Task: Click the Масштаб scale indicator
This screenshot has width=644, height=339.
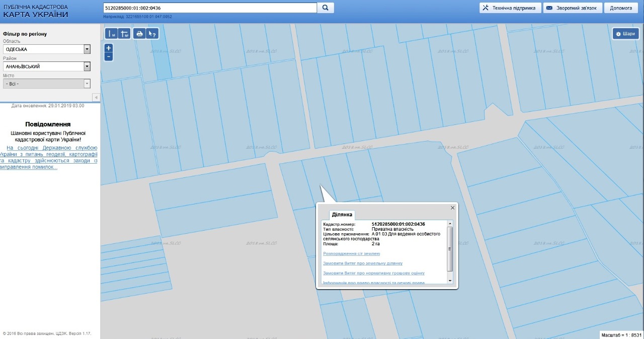Action: pos(622,335)
